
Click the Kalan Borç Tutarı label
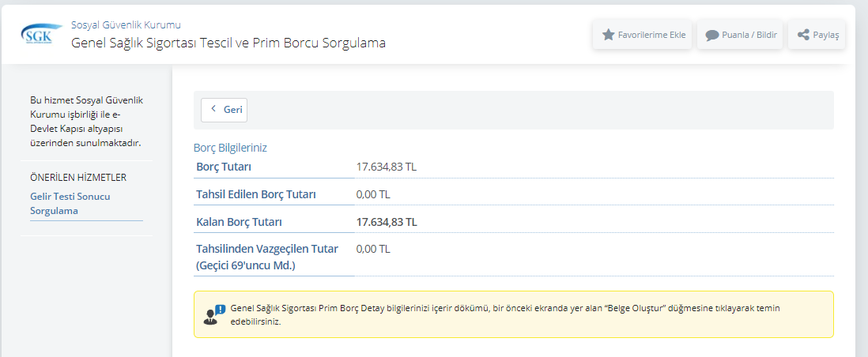tap(240, 222)
